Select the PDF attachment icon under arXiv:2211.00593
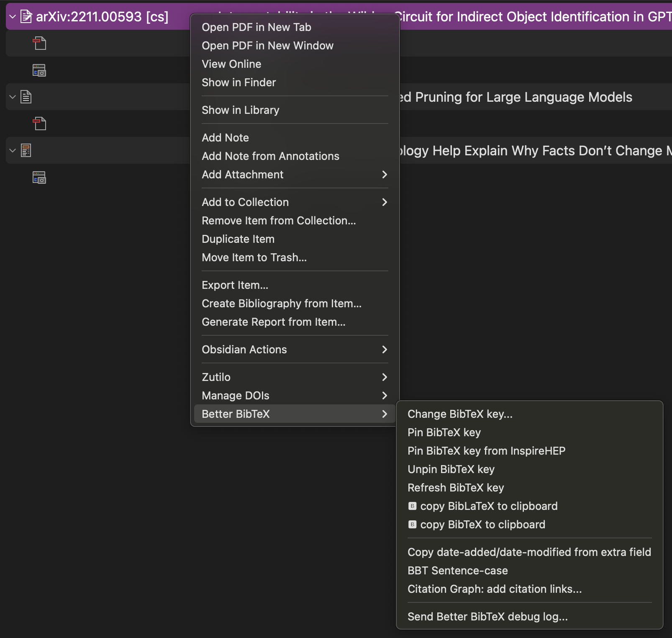The height and width of the screenshot is (638, 672). coord(39,43)
